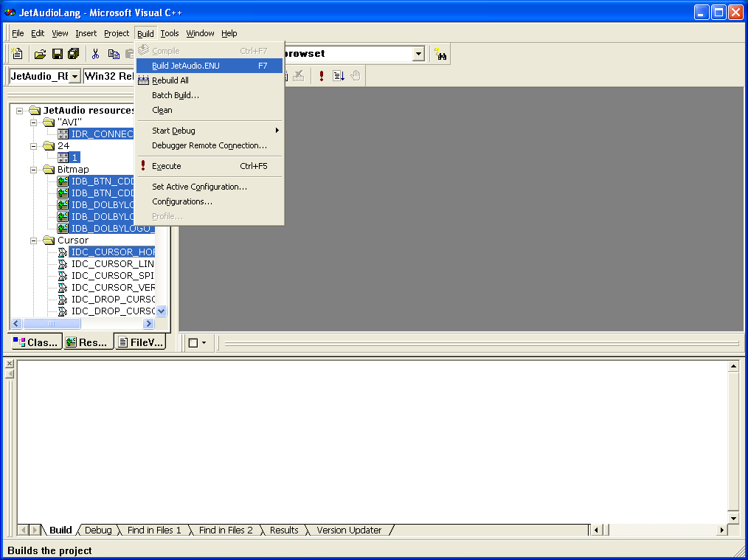This screenshot has width=748, height=560.
Task: Click the red exclamation Execute toolbar icon
Action: click(322, 76)
